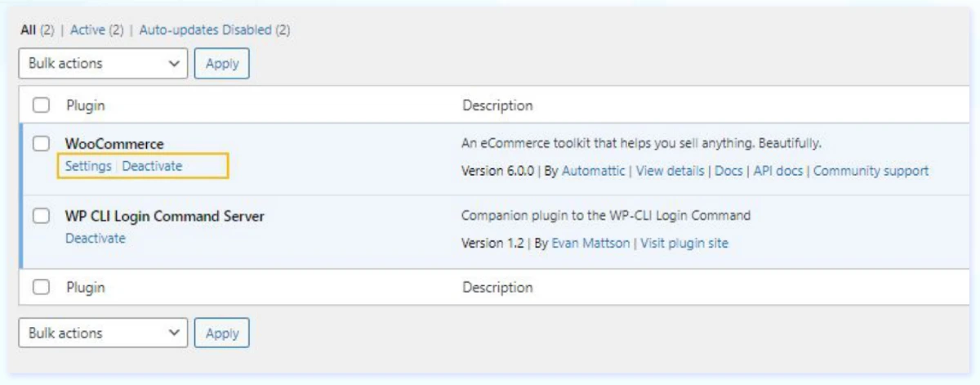Open the top Bulk actions dropdown
980x385 pixels.
point(103,63)
